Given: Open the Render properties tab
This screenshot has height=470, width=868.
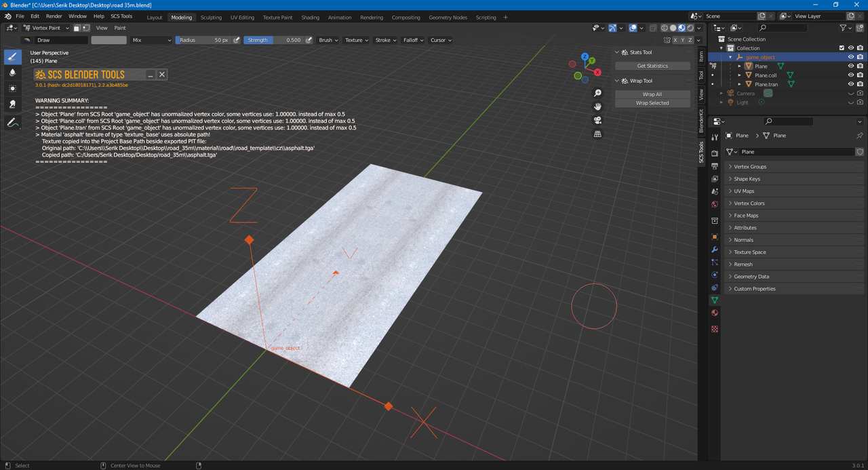Looking at the screenshot, I should [715, 153].
